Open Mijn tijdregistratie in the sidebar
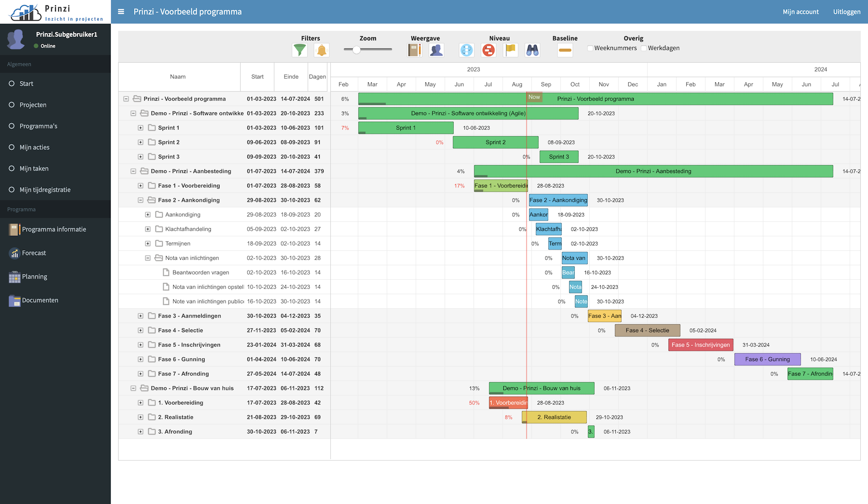Image resolution: width=868 pixels, height=504 pixels. click(45, 190)
